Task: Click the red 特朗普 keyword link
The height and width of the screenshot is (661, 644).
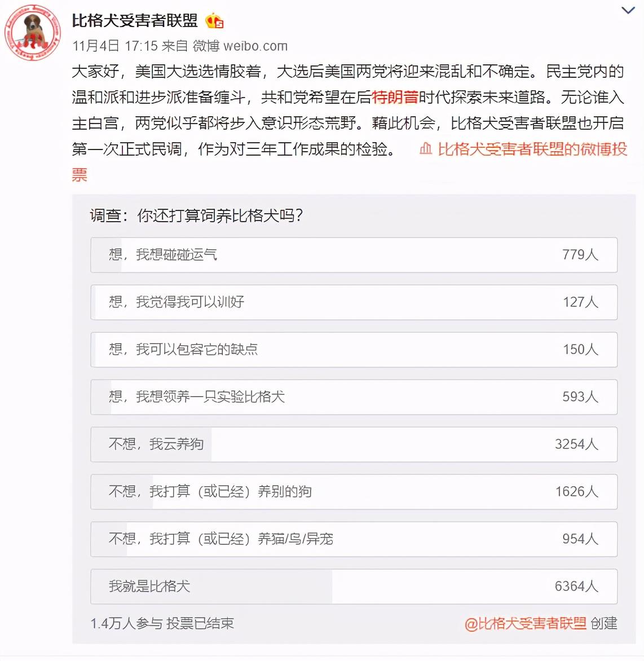Action: click(395, 98)
